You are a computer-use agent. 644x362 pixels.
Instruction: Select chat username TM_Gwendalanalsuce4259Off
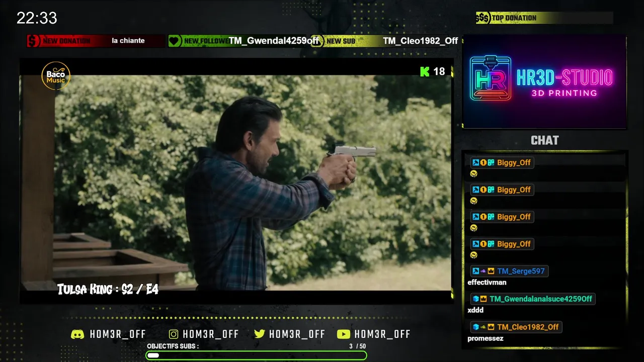coord(541,299)
